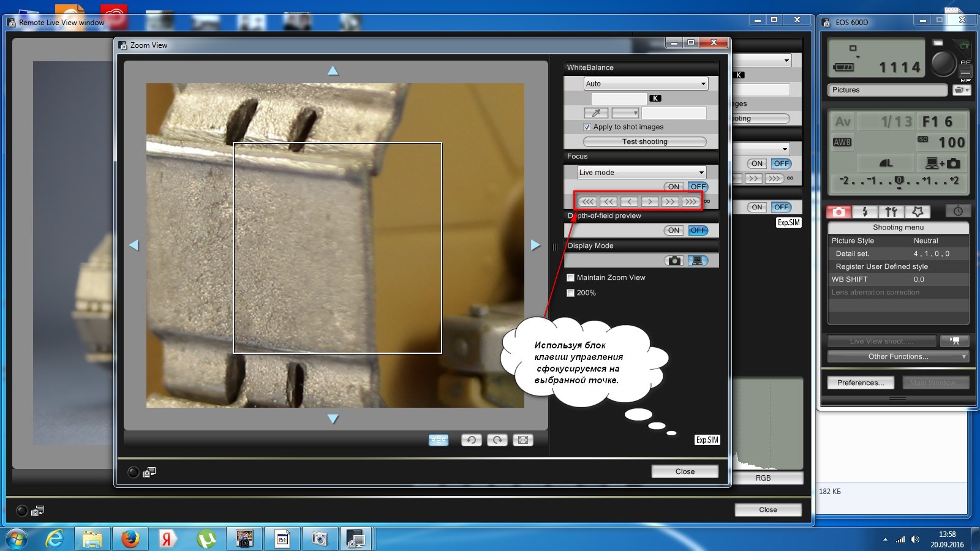Select the Picture Style row in Shooting menu
Image resolution: width=980 pixels, height=551 pixels.
click(898, 241)
